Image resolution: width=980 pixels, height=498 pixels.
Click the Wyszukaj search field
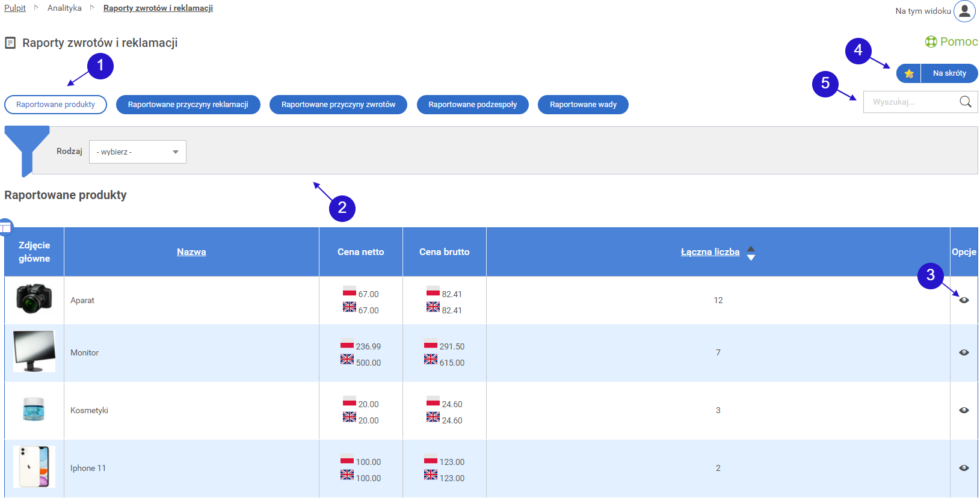point(910,102)
